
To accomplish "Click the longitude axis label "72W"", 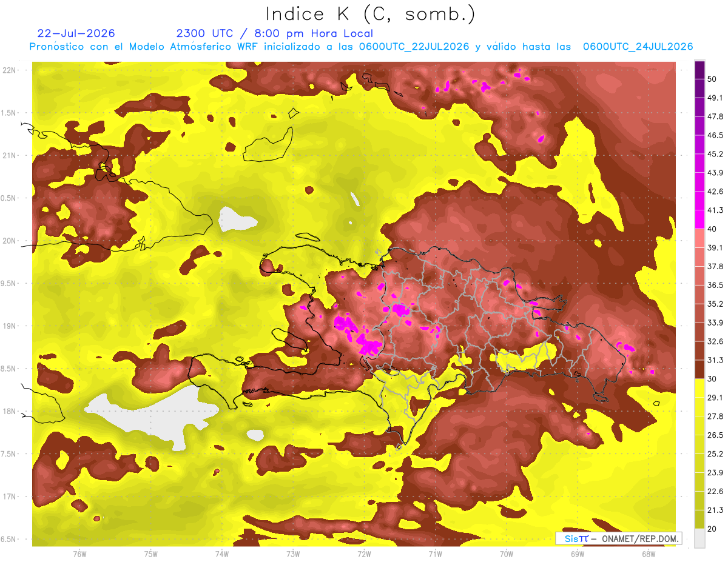I will pos(364,554).
